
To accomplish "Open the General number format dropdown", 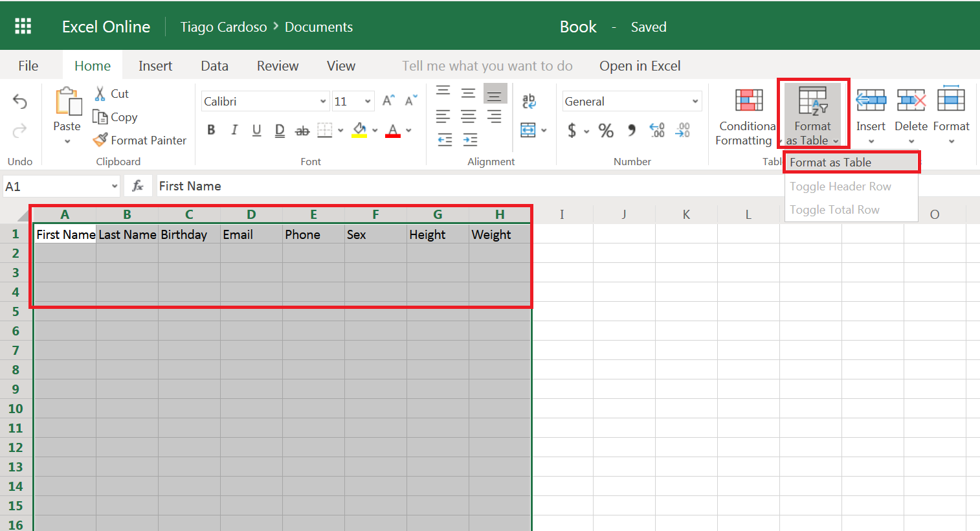I will tap(695, 102).
